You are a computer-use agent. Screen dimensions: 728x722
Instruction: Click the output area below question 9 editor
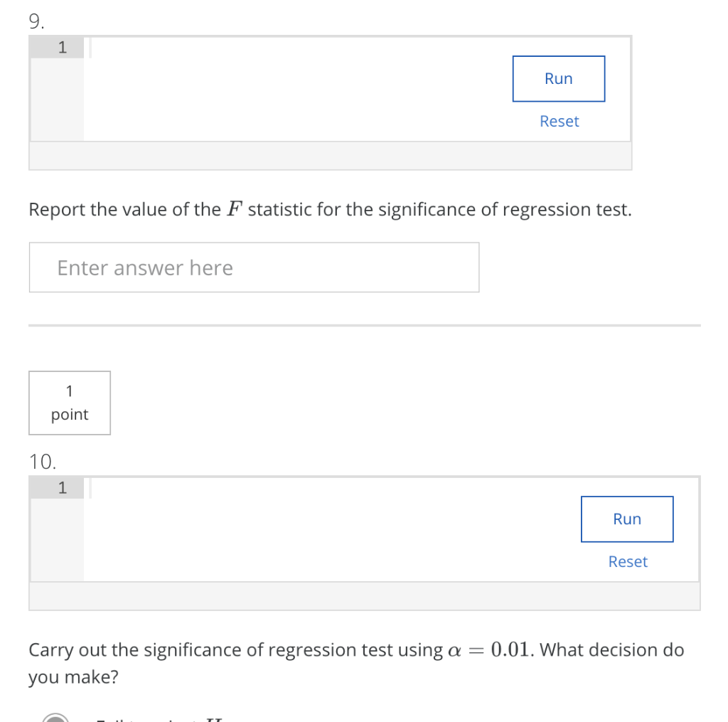pos(331,156)
